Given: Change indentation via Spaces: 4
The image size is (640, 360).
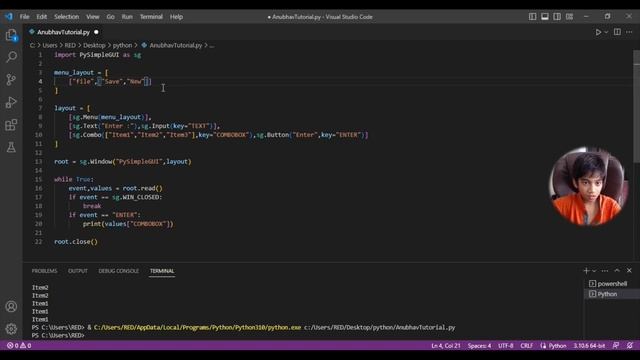Looking at the screenshot, I should click(x=479, y=345).
